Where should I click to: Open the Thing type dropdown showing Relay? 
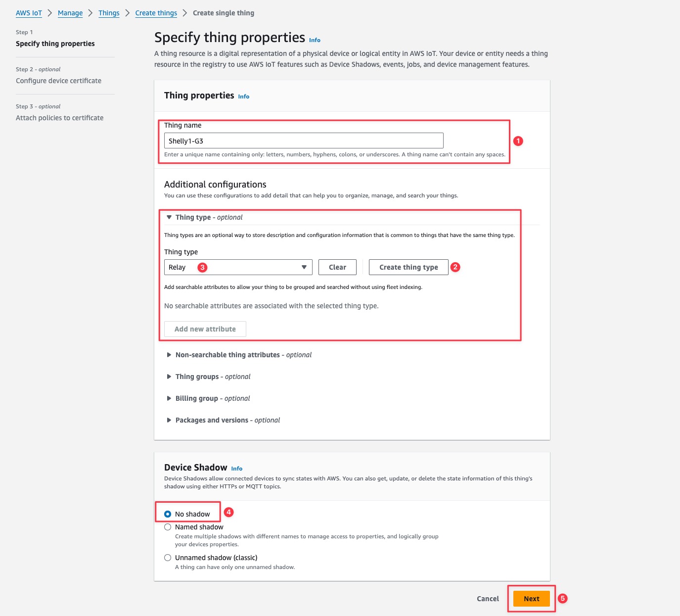238,267
